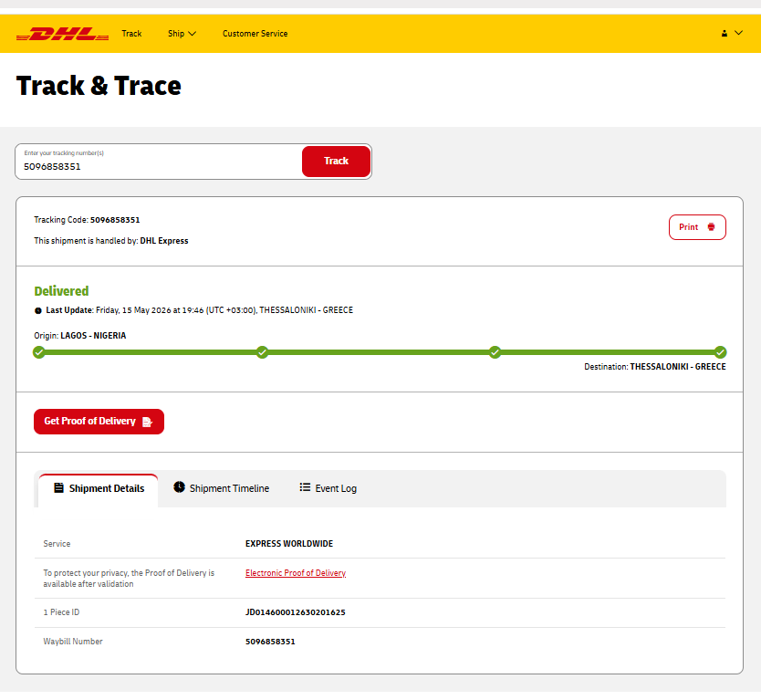Viewport: 761px width, 700px height.
Task: Click the printer icon in Print button
Action: [711, 227]
